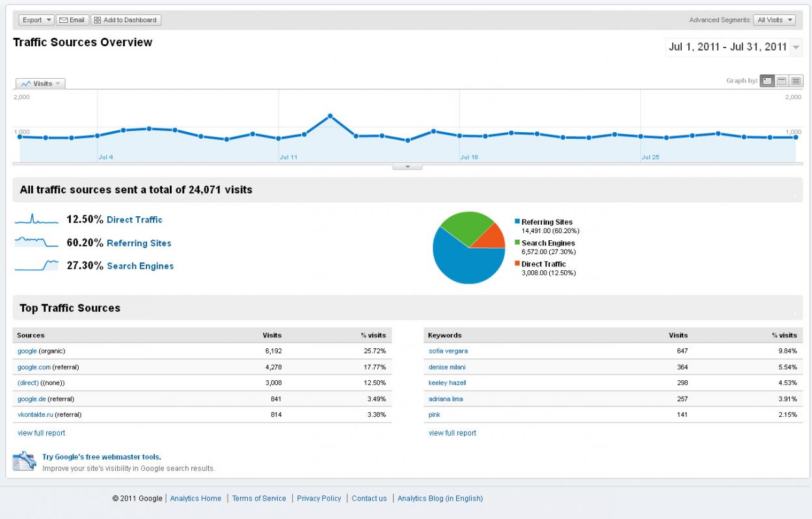Open the date range selector

tap(735, 47)
